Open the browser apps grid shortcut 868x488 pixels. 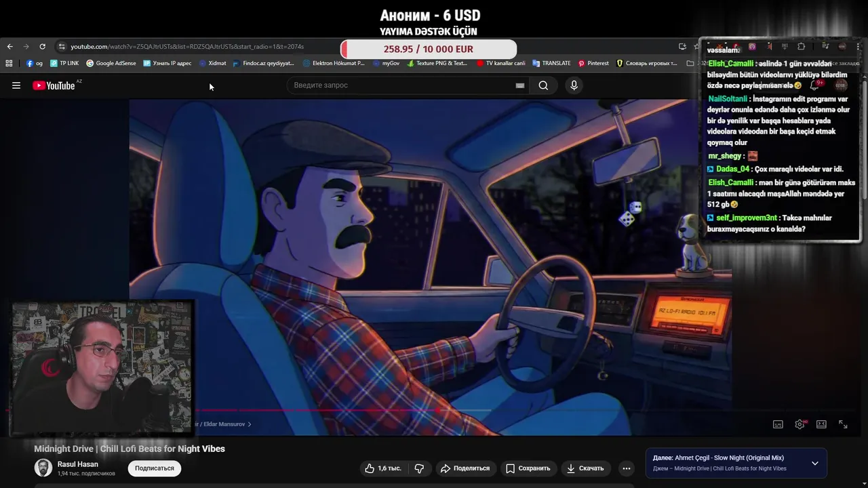click(x=9, y=63)
